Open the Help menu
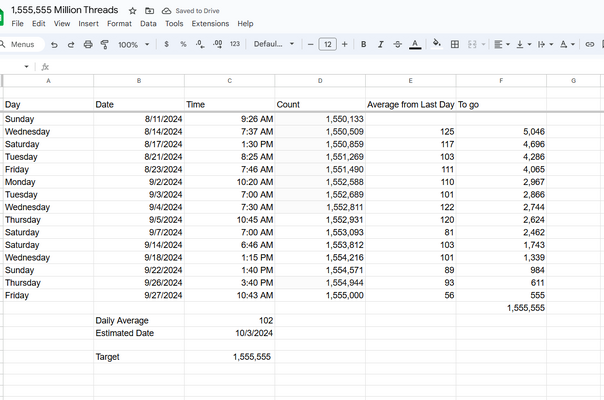The width and height of the screenshot is (604, 400). (x=245, y=24)
